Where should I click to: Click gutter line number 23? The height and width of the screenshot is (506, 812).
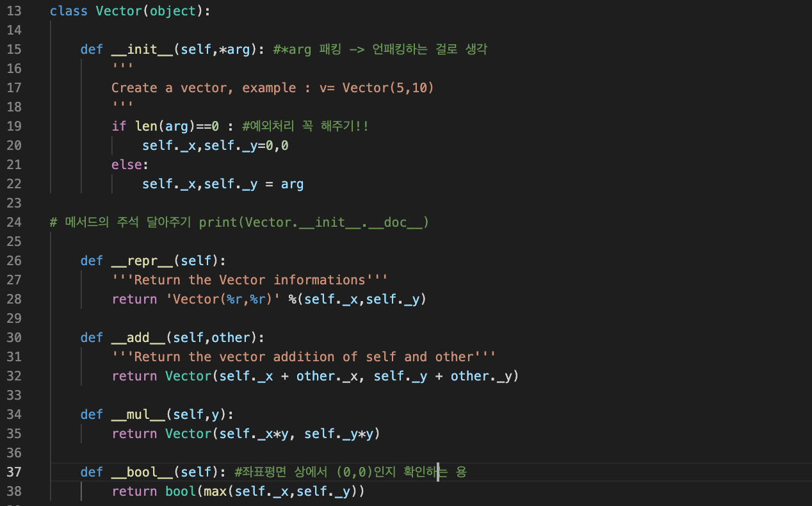pos(14,203)
